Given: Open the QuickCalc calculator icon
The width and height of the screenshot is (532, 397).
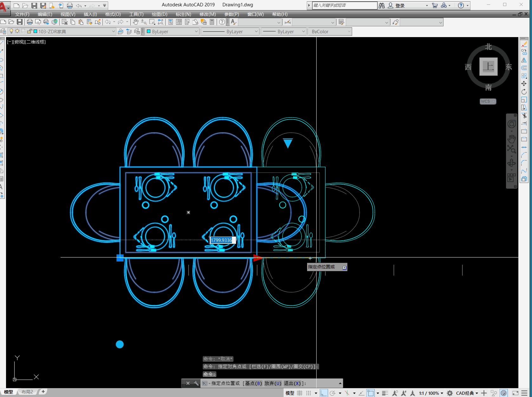Looking at the screenshot, I should point(212,22).
